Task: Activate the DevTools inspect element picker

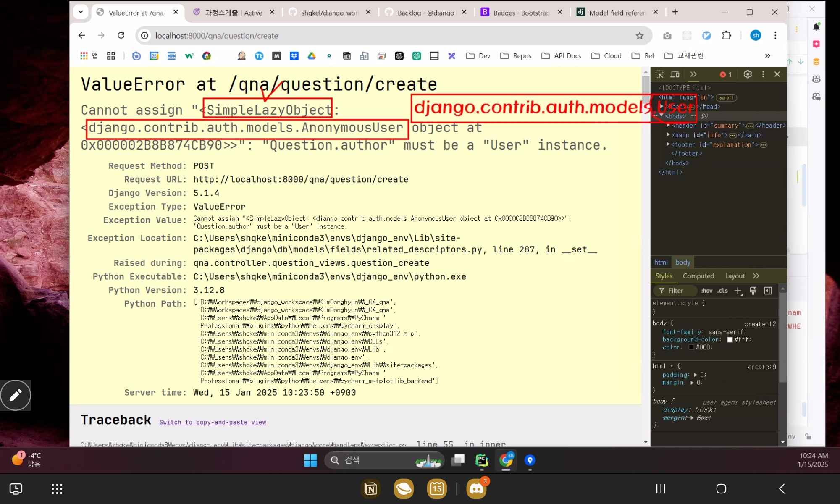Action: click(659, 74)
